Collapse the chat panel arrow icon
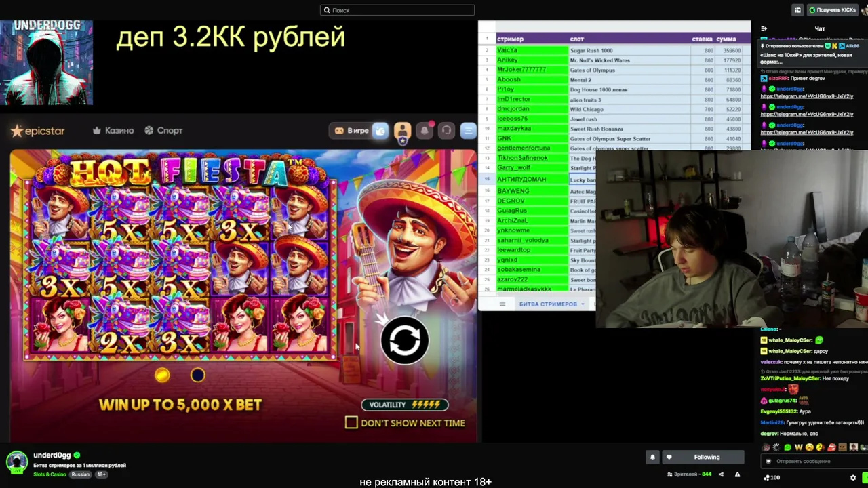This screenshot has height=488, width=868. pyautogui.click(x=764, y=28)
